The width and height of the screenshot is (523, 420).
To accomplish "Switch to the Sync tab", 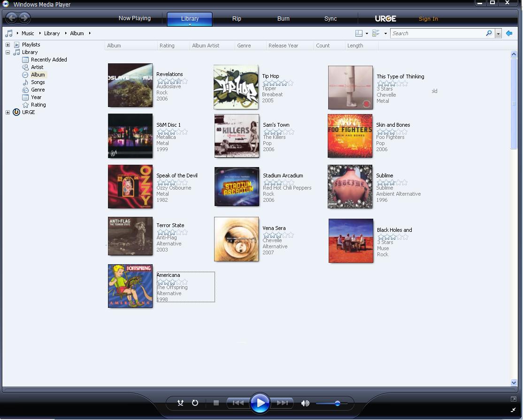I will tap(331, 19).
